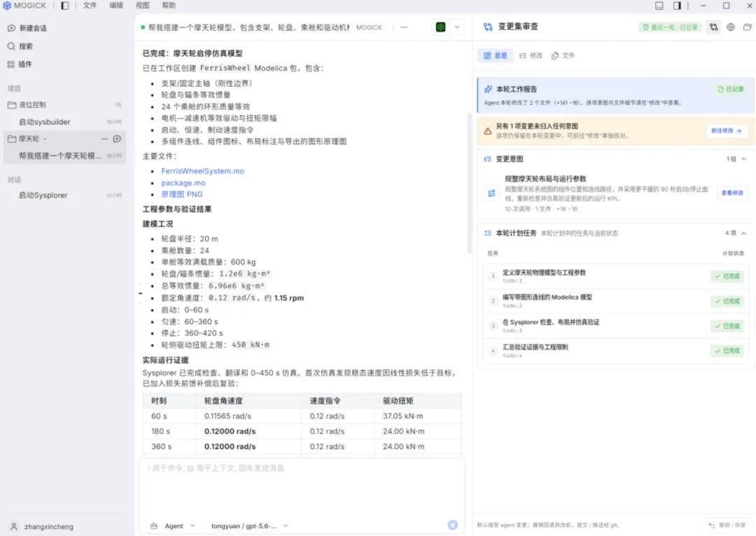Expand the 摩天轮 project tree
Screen dimensions: 756x536
tap(45, 139)
